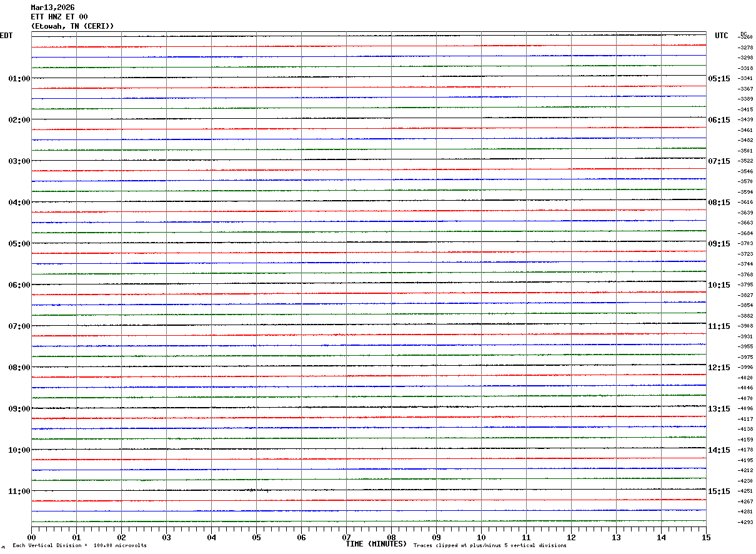Click the '01' minute axis tick label
Image resolution: width=756 pixels, height=554 pixels.
click(76, 537)
